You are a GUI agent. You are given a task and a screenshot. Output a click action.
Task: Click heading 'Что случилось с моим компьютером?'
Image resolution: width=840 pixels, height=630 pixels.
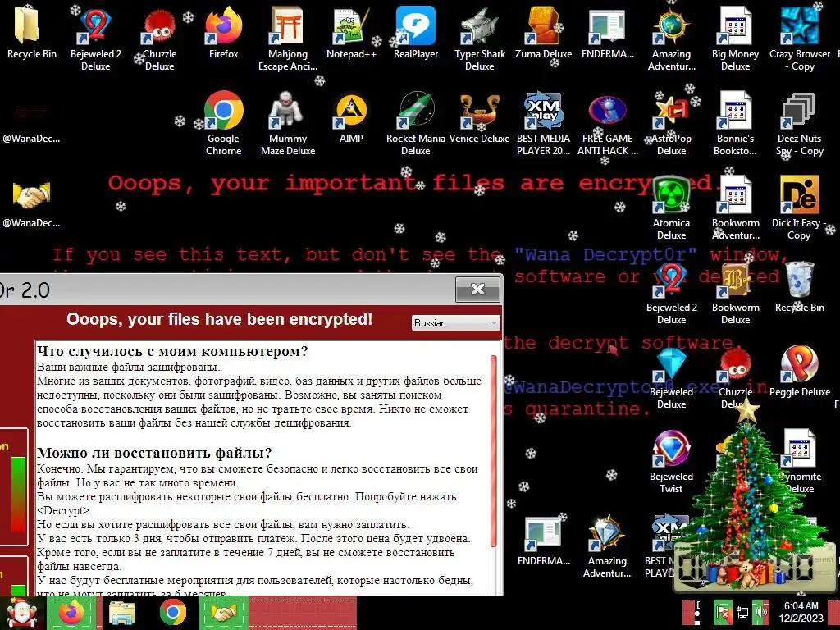coord(172,351)
